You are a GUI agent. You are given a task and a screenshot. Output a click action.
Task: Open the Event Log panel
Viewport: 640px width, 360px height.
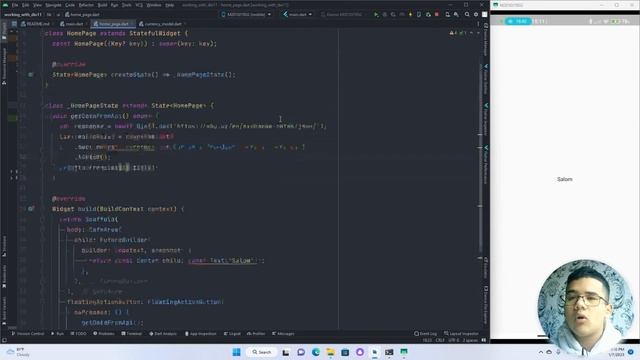pos(425,333)
